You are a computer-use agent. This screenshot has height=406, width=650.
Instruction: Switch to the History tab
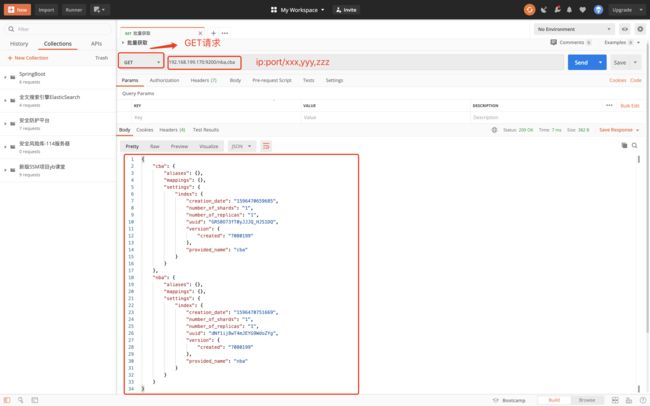19,44
